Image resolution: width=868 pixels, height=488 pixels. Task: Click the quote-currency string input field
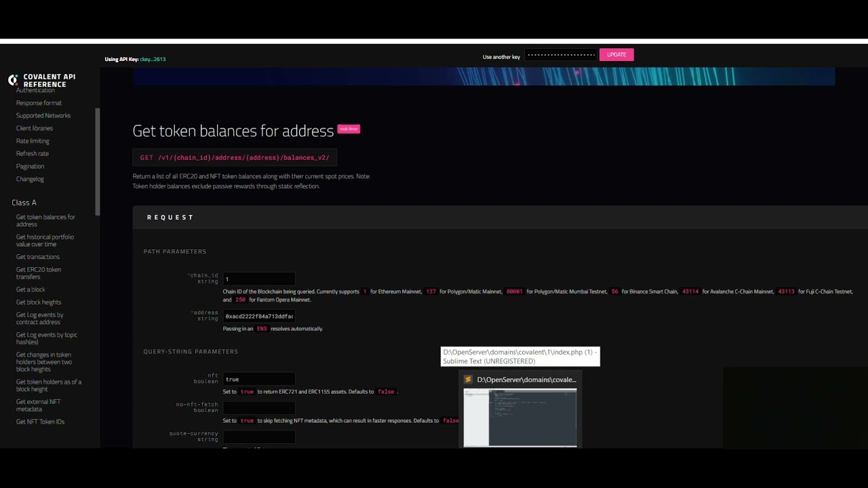259,437
